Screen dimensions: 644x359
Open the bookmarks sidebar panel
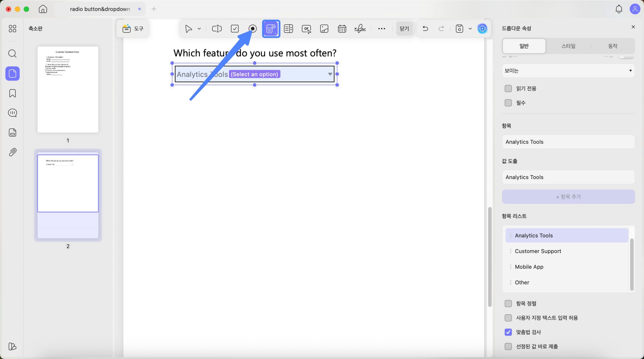click(x=12, y=93)
